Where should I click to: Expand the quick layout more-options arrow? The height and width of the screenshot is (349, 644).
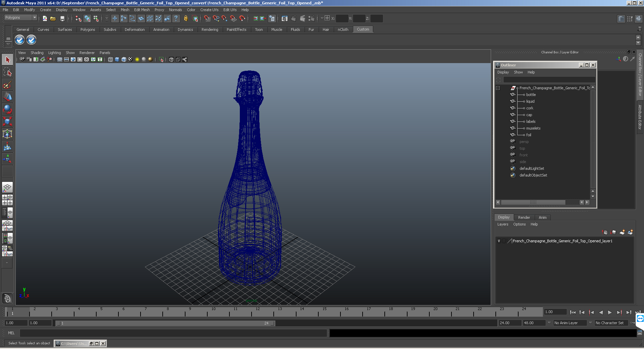click(7, 263)
